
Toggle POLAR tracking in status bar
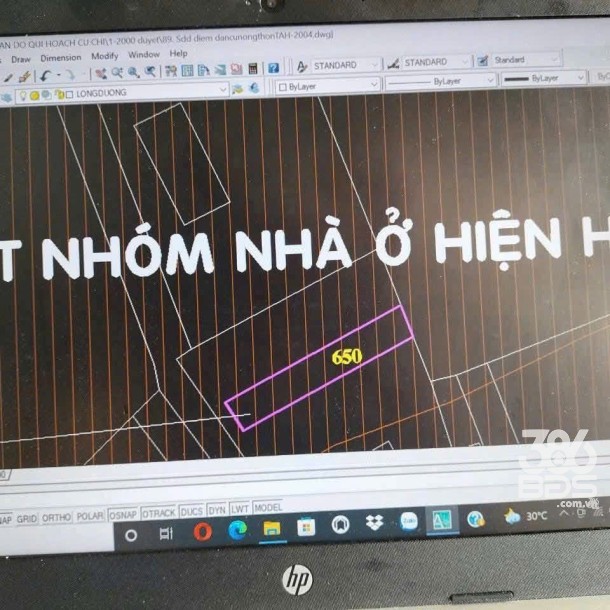pyautogui.click(x=90, y=516)
